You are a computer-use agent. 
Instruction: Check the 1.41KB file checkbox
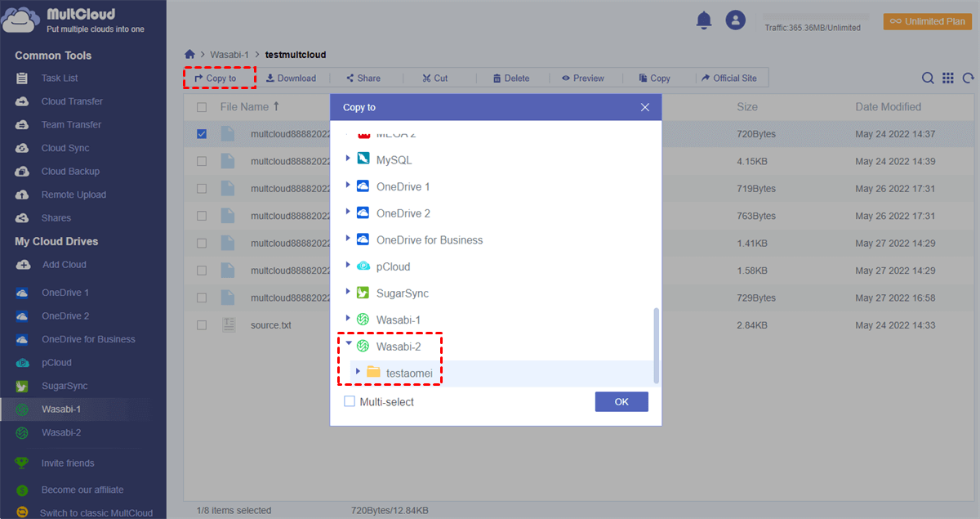tap(202, 243)
